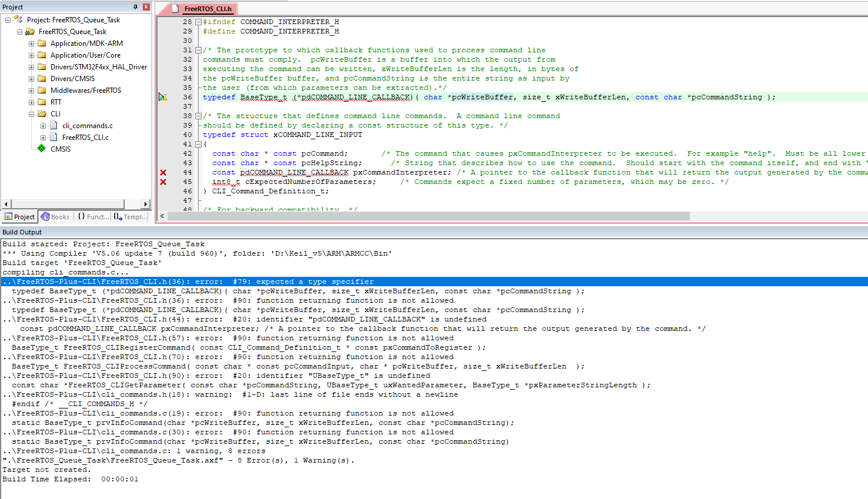868x499 pixels.
Task: Collapse the comment fold at line 31
Action: 198,51
